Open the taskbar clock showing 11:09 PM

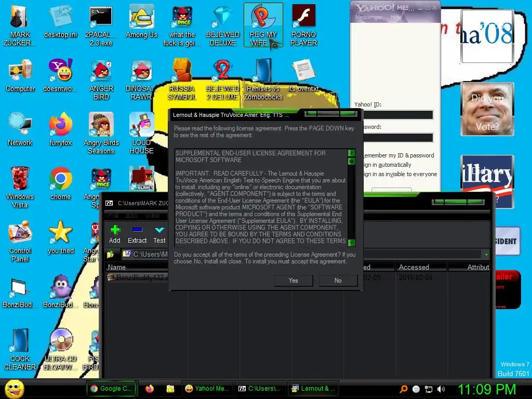(x=486, y=389)
